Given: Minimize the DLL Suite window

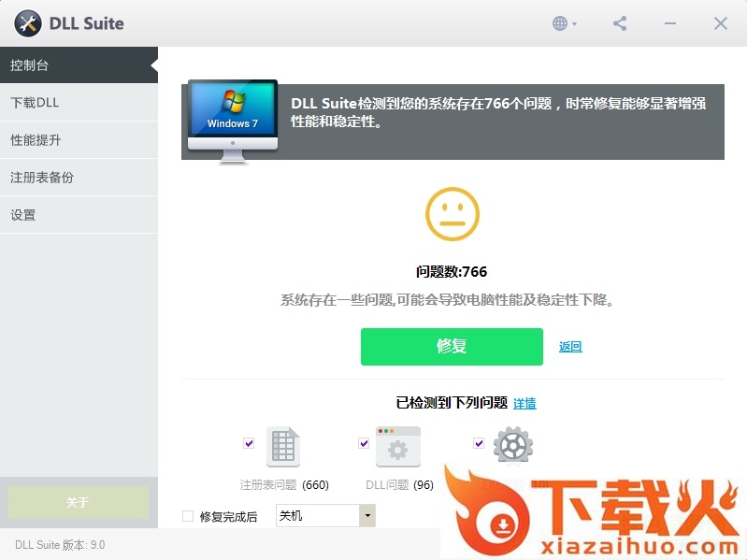Looking at the screenshot, I should [x=670, y=23].
